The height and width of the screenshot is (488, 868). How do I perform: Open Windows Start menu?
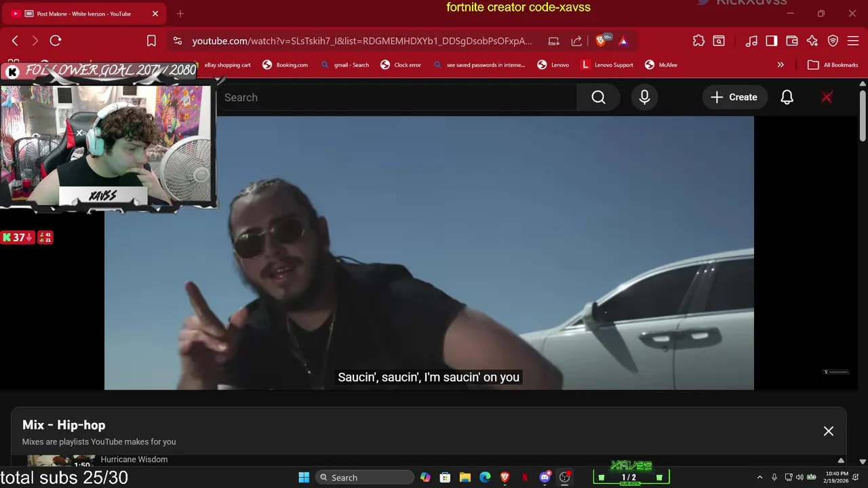pyautogui.click(x=304, y=477)
